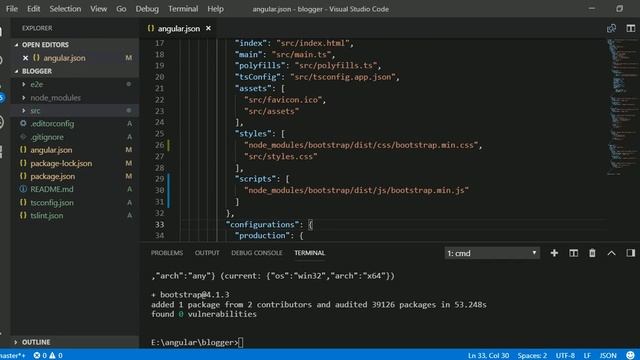Open the File menu
This screenshot has height=360, width=640.
pyautogui.click(x=12, y=9)
